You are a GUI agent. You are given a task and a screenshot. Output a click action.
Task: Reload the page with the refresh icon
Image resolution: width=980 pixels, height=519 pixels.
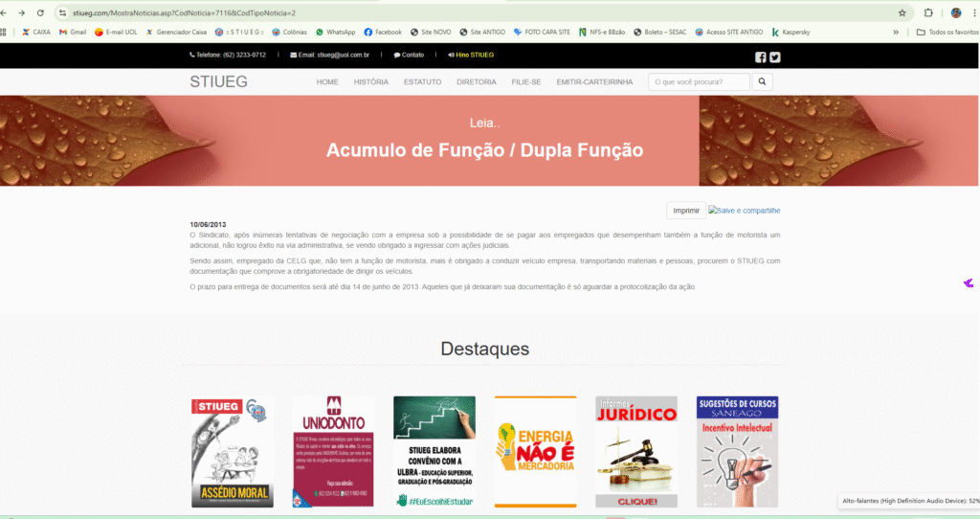tap(39, 13)
